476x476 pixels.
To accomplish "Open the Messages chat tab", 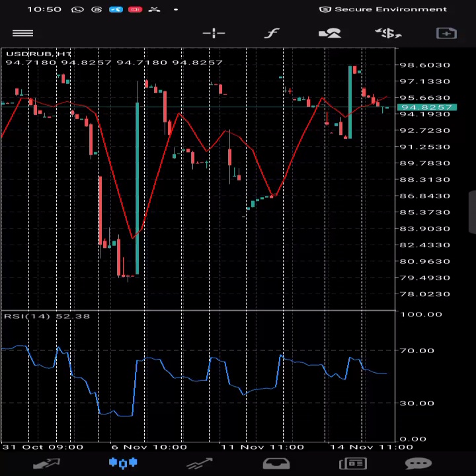I will pos(418,463).
